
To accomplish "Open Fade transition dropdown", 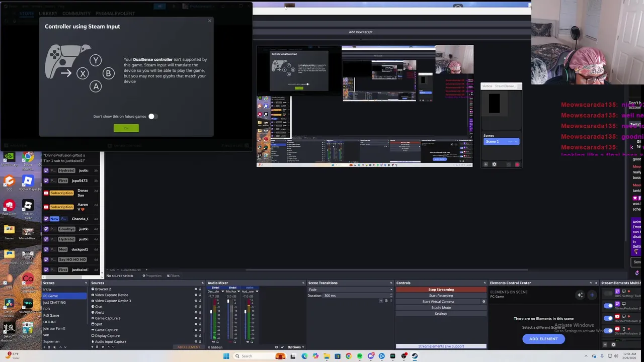I will click(350, 290).
